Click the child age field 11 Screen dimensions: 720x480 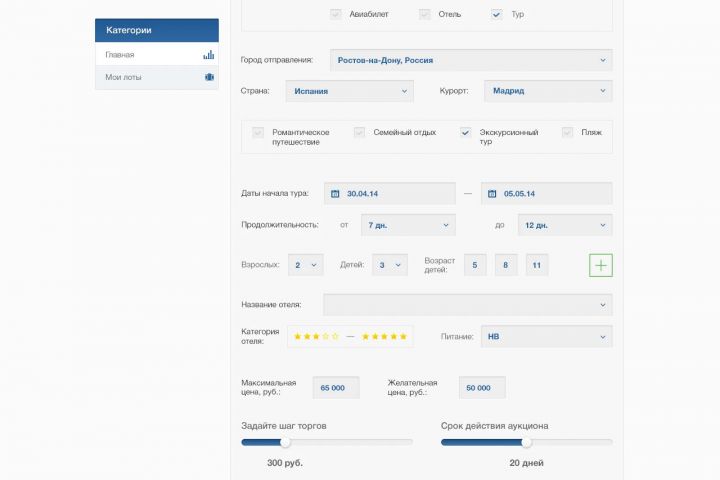click(x=537, y=265)
